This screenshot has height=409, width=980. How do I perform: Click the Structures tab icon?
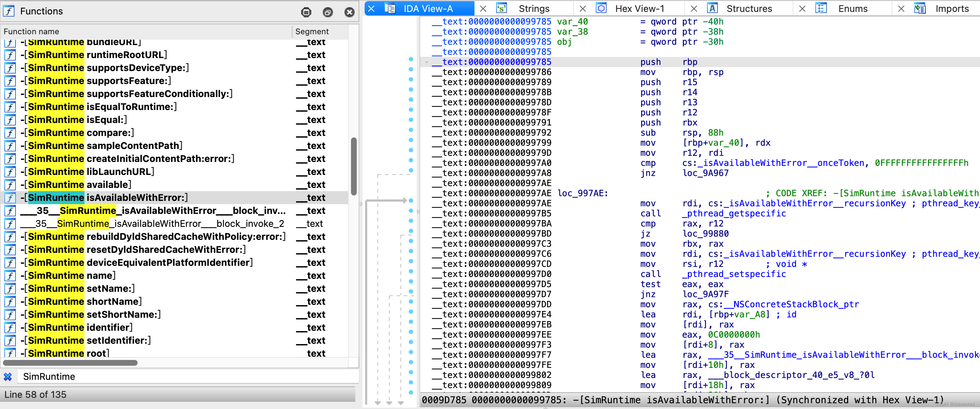712,8
